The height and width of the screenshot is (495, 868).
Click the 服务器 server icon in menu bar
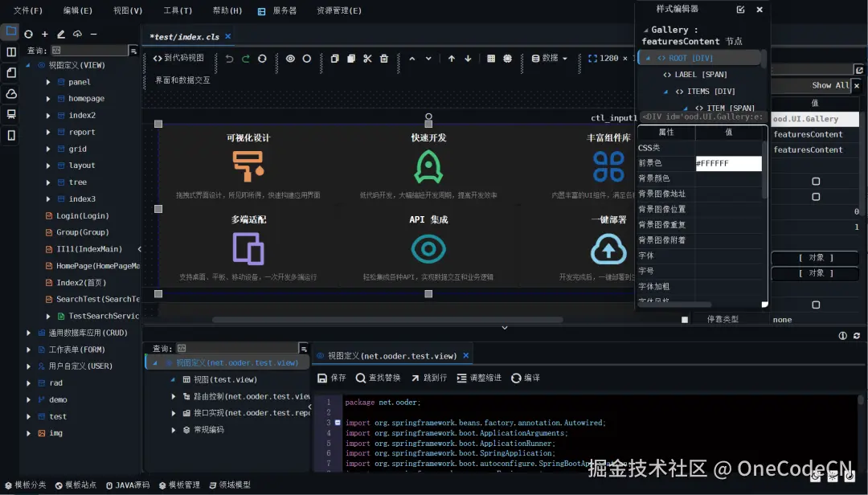262,11
